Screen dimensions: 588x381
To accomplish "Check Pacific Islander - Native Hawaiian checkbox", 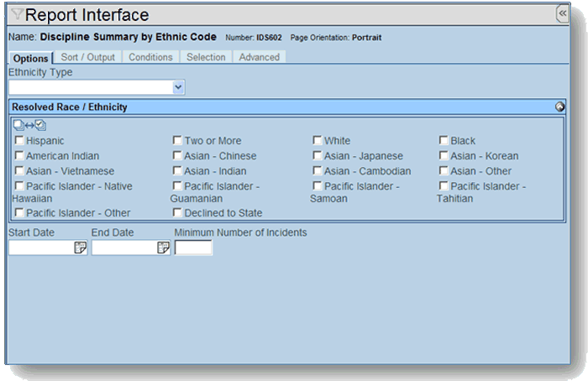I will coord(19,185).
